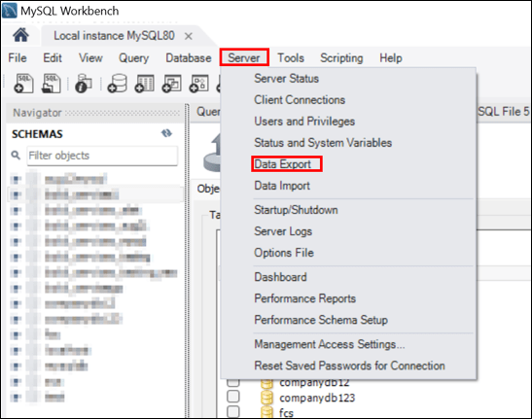Viewport: 532px width, 419px height.
Task: Open the View menu
Action: coord(90,57)
